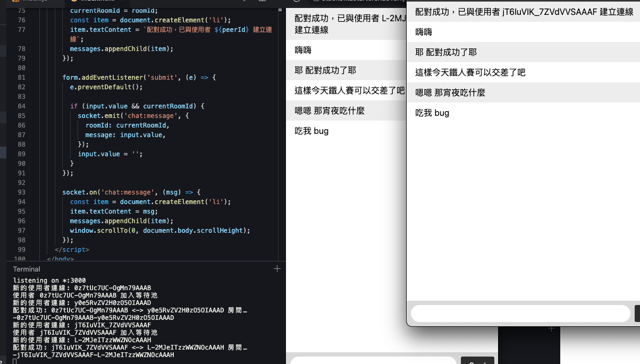Screen dimensions: 640x364
Task: Click terminal line '新的使用者連線: jT6IuVIK_7ZVdVVSAAAF'
Action: (x=82, y=325)
